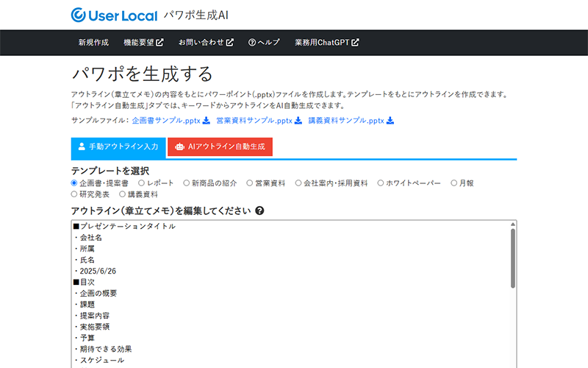Open the ヘルプ menu item
588x368 pixels.
pos(264,43)
